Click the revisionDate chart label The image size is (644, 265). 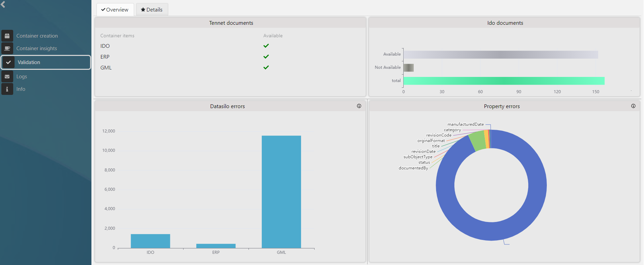click(x=424, y=151)
